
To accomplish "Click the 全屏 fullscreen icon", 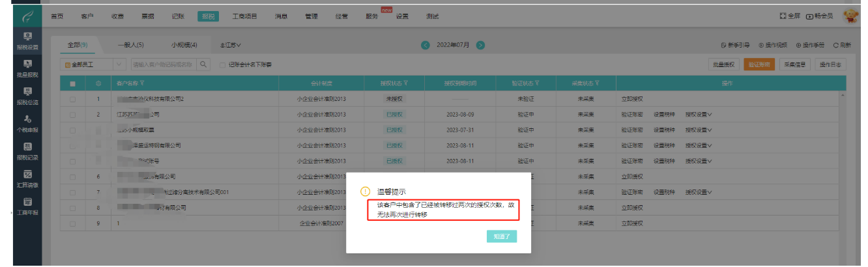I will [789, 16].
